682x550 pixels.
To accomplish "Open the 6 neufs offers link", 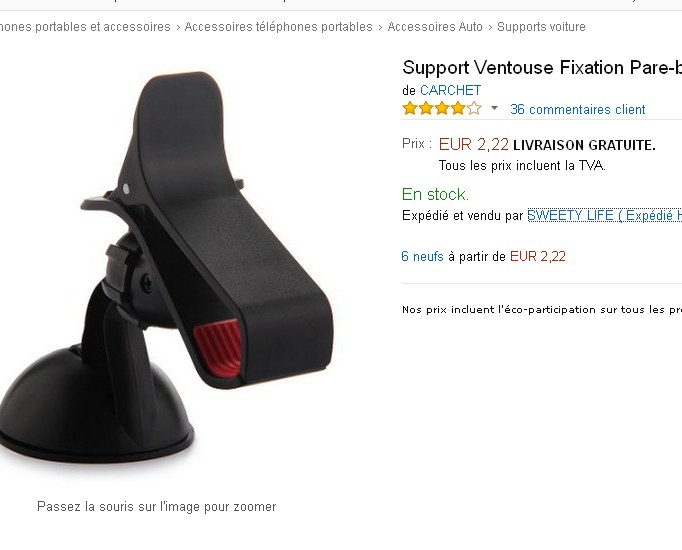I will point(422,256).
